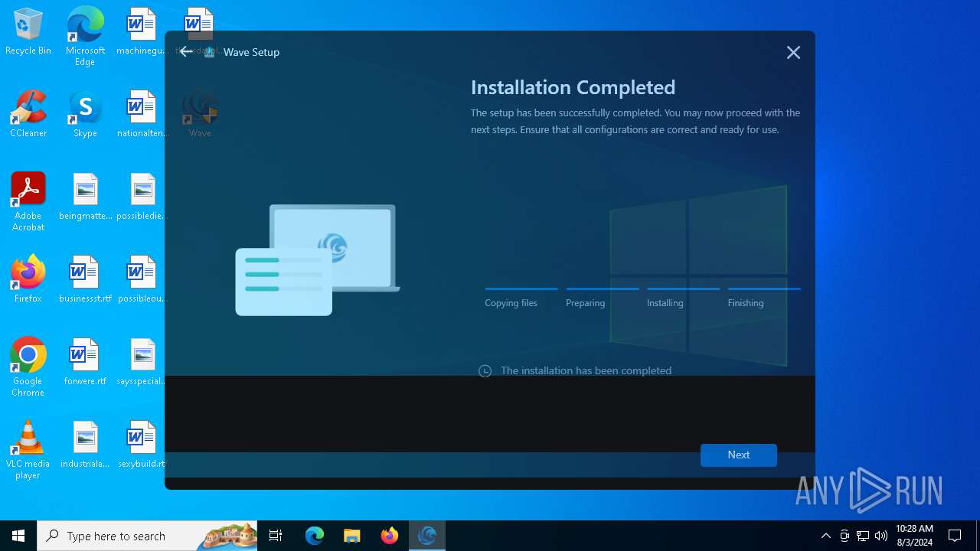Select the CCleaner desktop shortcut

pyautogui.click(x=28, y=115)
